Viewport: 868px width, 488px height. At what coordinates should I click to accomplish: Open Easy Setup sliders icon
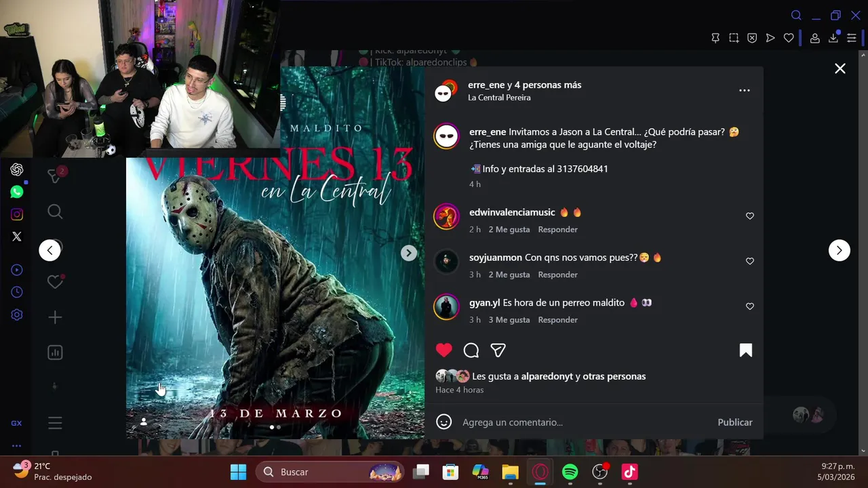852,38
